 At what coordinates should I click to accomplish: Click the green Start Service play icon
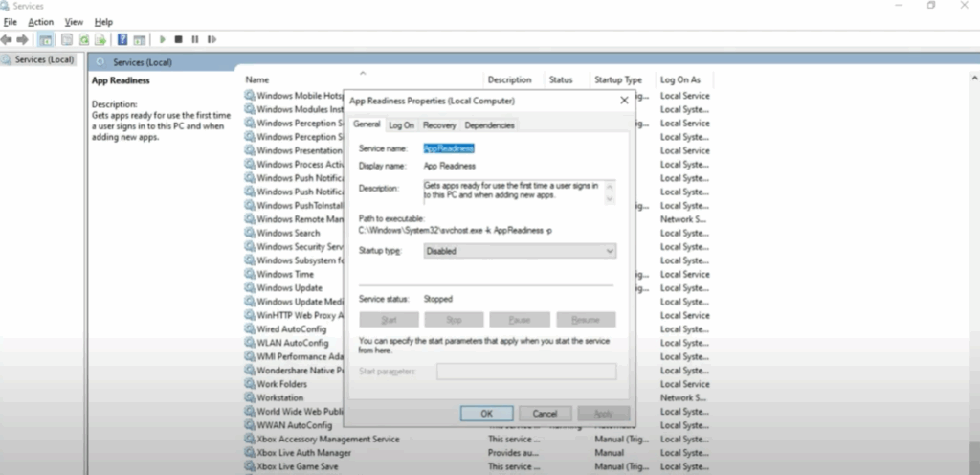coord(163,39)
